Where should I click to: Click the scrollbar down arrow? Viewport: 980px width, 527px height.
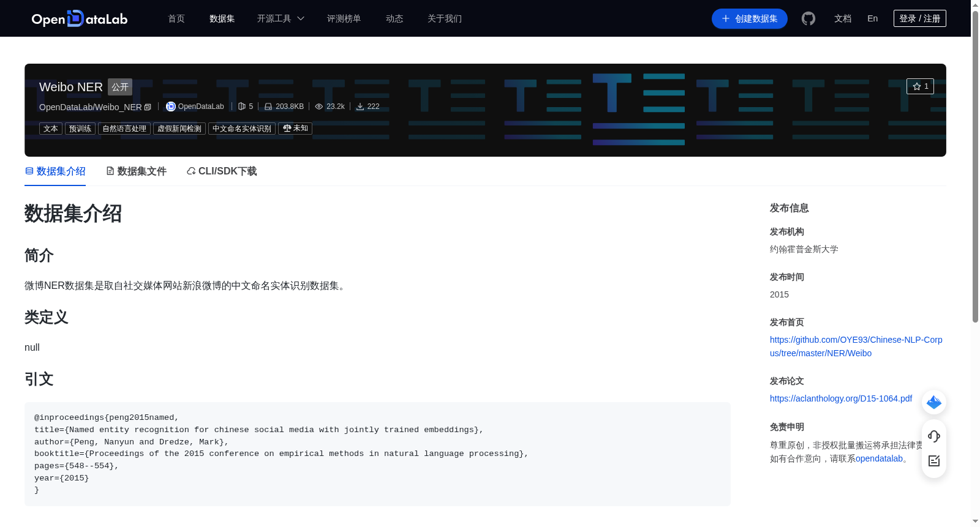click(x=975, y=521)
